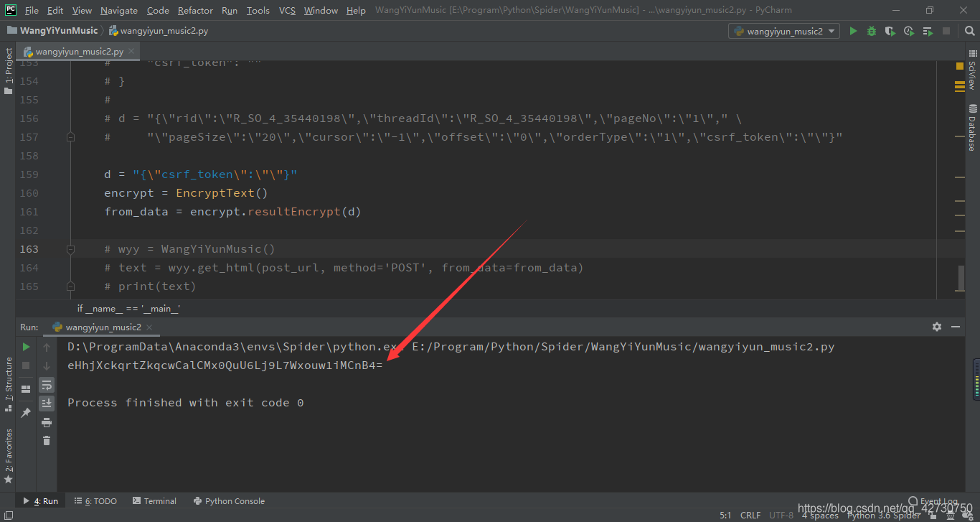Click the print icon in the Run panel
Viewport: 980px width, 522px height.
[47, 422]
